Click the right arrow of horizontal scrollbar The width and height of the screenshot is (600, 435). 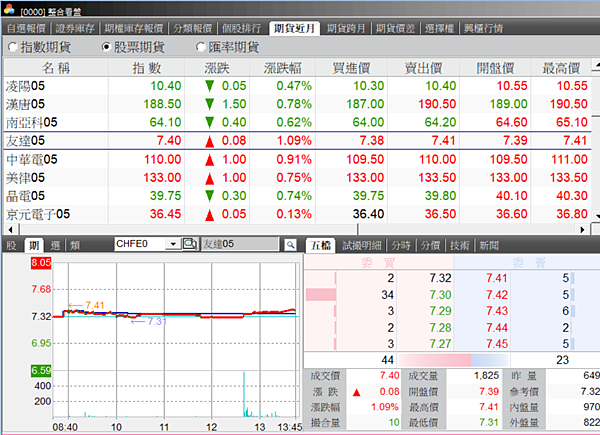(x=582, y=230)
